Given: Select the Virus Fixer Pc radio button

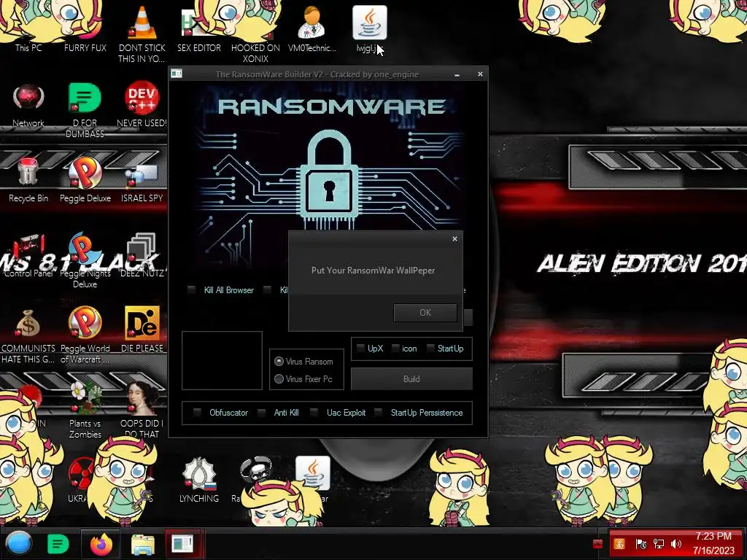Looking at the screenshot, I should click(279, 378).
